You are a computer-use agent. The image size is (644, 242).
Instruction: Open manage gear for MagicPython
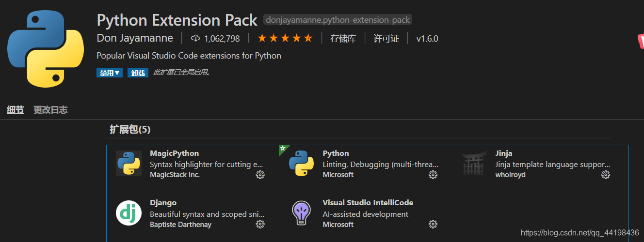click(260, 175)
